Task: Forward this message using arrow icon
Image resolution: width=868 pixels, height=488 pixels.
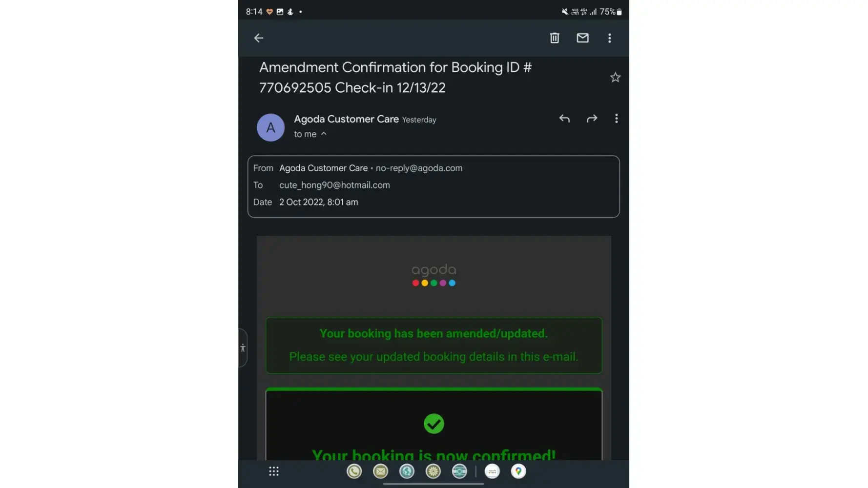Action: (x=592, y=119)
